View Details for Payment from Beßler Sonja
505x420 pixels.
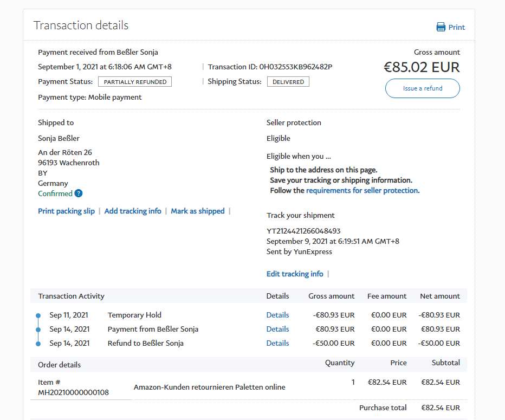277,329
